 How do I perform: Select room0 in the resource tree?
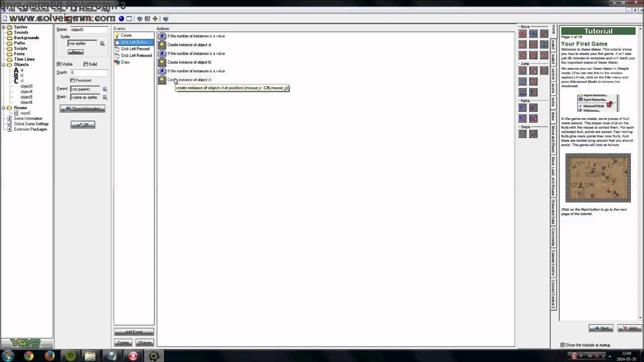pos(25,113)
